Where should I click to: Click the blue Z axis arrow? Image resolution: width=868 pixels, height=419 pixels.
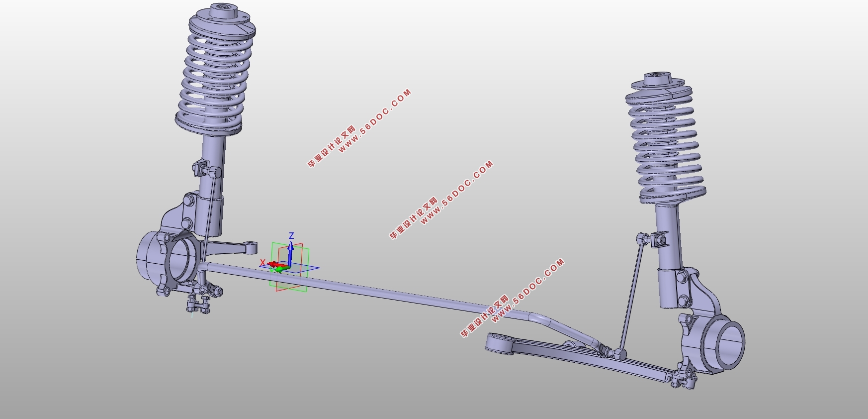coord(290,251)
